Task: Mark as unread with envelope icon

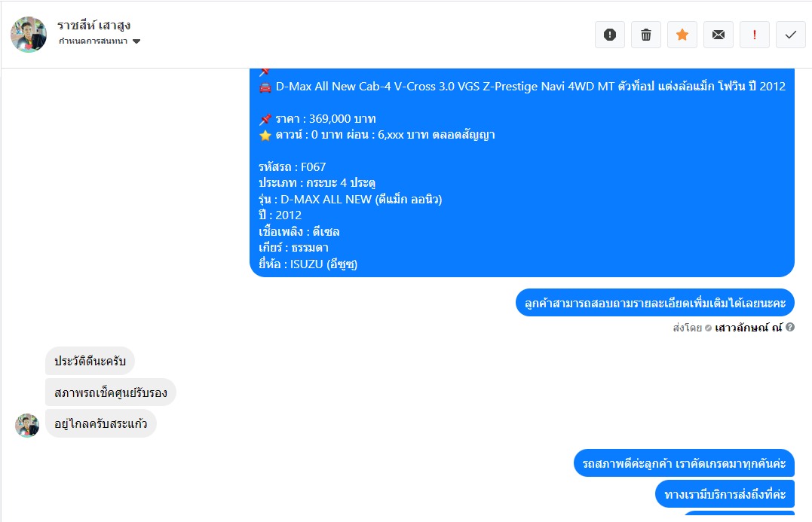Action: 719,35
